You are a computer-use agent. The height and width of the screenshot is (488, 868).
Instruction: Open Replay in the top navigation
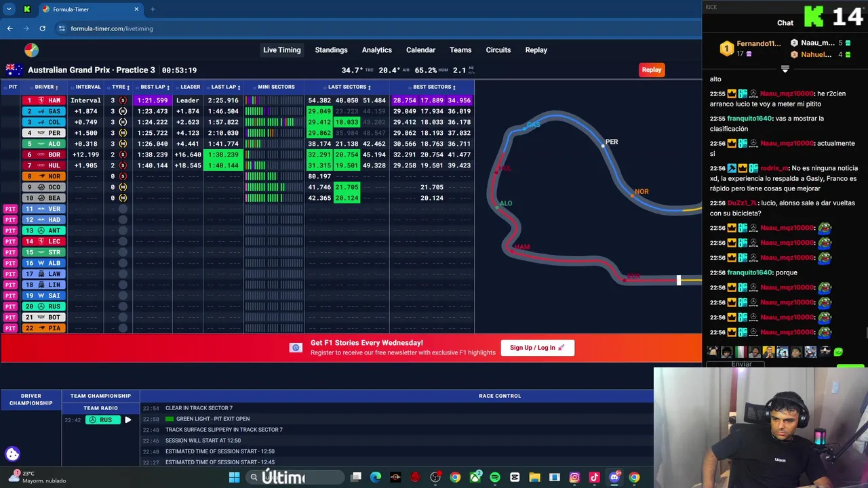[536, 50]
